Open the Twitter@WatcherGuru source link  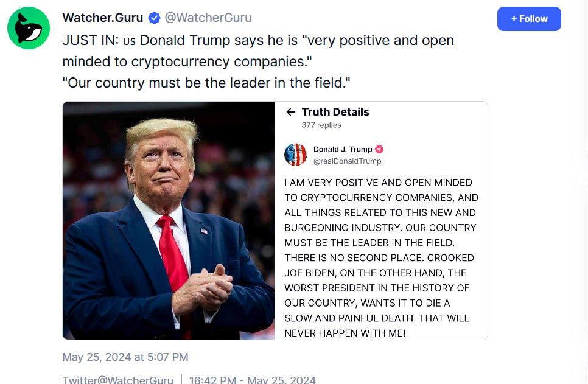pos(117,379)
